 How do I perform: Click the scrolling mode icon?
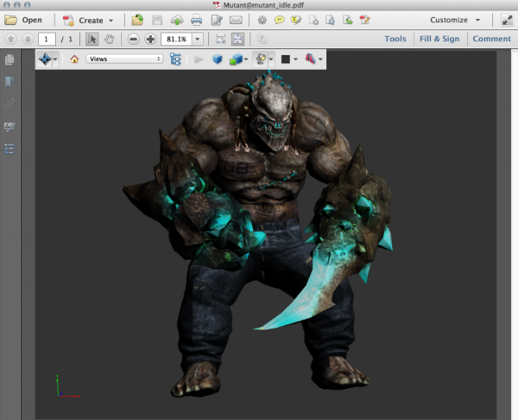pyautogui.click(x=221, y=40)
